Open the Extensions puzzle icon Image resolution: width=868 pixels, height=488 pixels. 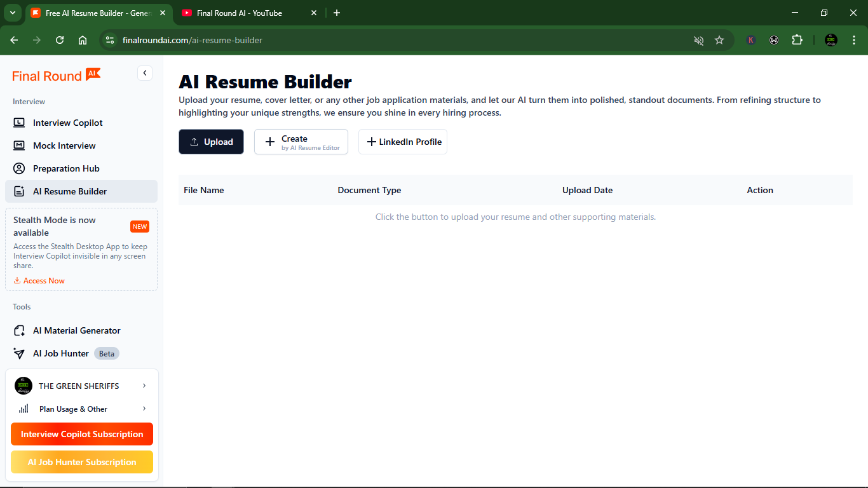click(797, 40)
